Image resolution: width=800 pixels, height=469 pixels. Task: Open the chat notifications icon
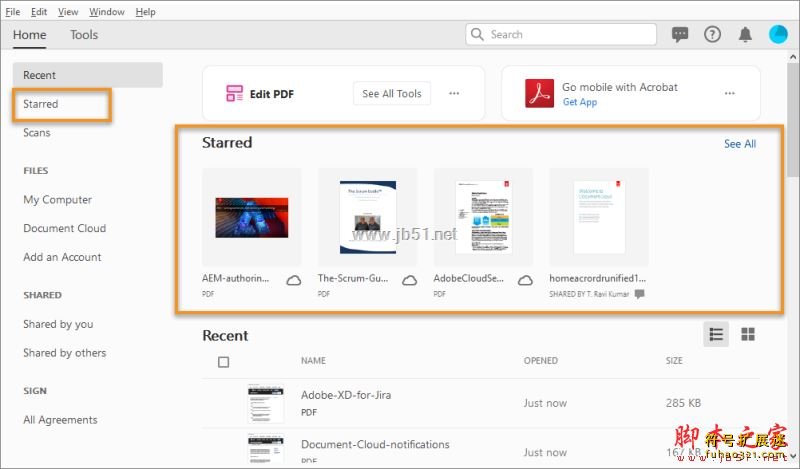(x=680, y=34)
